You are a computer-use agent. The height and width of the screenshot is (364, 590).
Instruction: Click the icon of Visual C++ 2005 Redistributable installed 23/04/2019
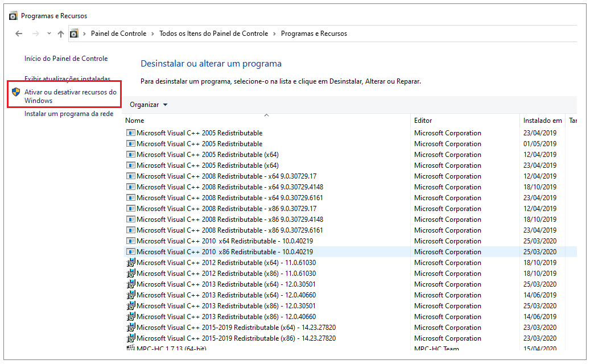pos(130,133)
